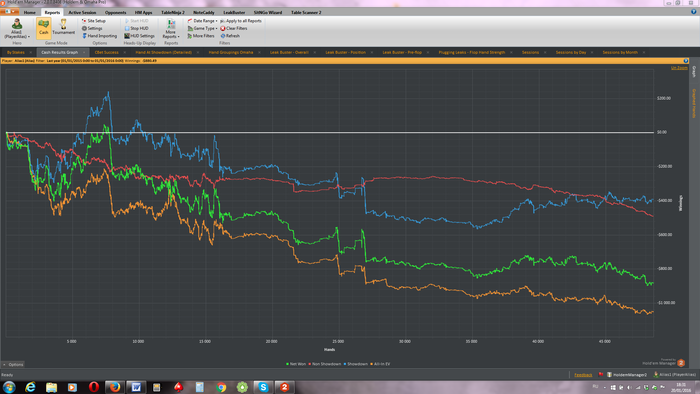Switch to the Sessions report tab
This screenshot has height=394, width=700.
point(530,52)
